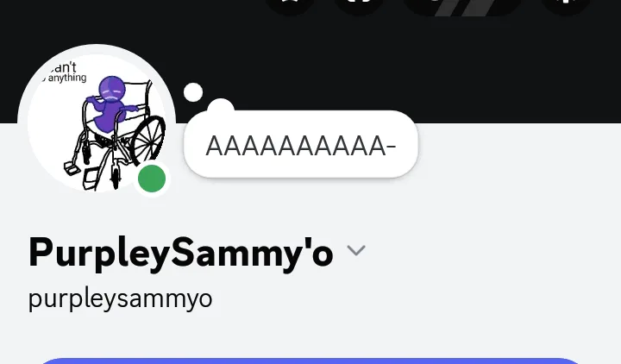The width and height of the screenshot is (621, 364).
Task: Select the PurpleySammy'o display name
Action: pyautogui.click(x=180, y=254)
